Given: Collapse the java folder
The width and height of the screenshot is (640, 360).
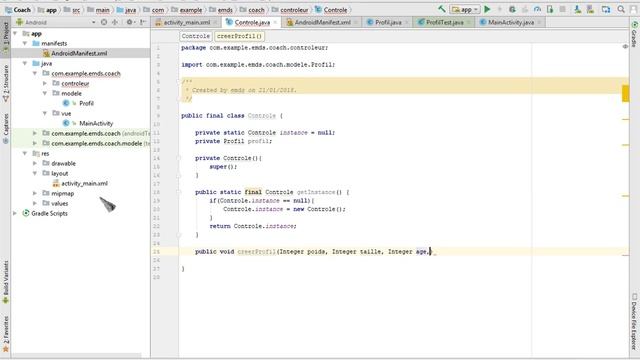Looking at the screenshot, I should click(25, 63).
